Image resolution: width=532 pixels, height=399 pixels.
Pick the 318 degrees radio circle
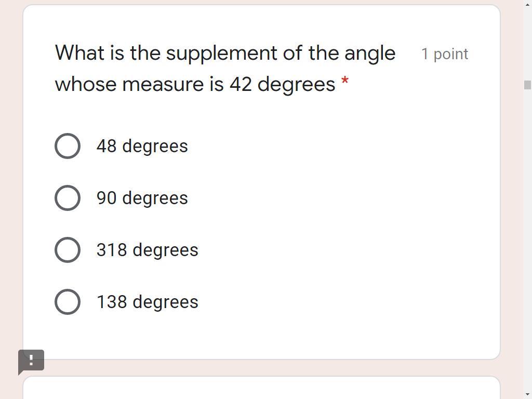point(68,250)
